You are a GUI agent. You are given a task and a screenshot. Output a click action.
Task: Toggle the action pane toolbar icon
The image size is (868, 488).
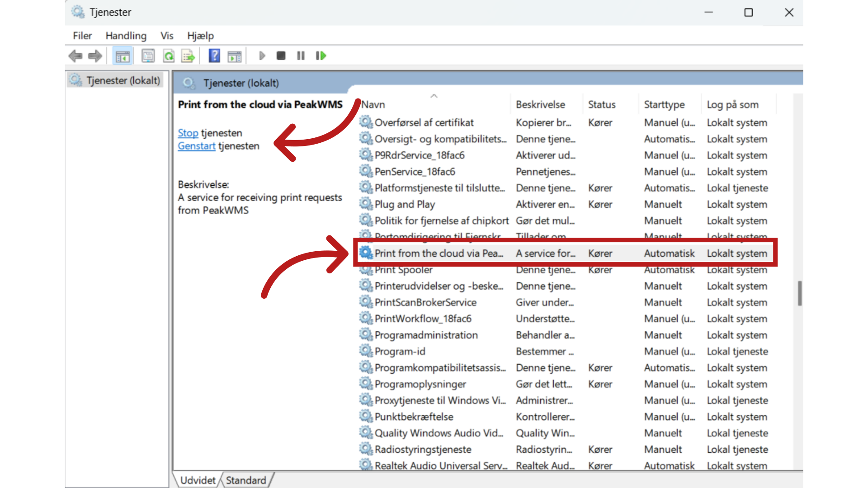[234, 56]
